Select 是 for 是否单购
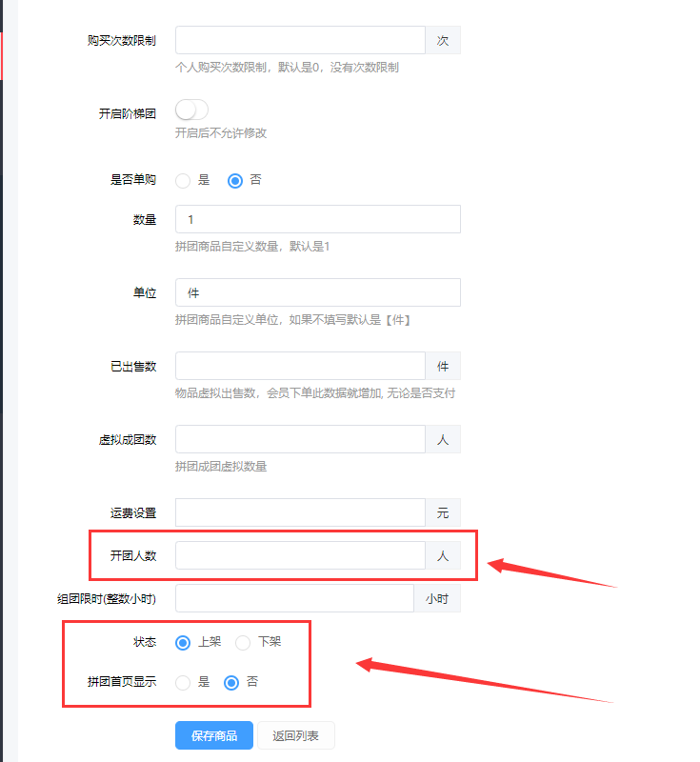Image resolution: width=700 pixels, height=762 pixels. 183,181
